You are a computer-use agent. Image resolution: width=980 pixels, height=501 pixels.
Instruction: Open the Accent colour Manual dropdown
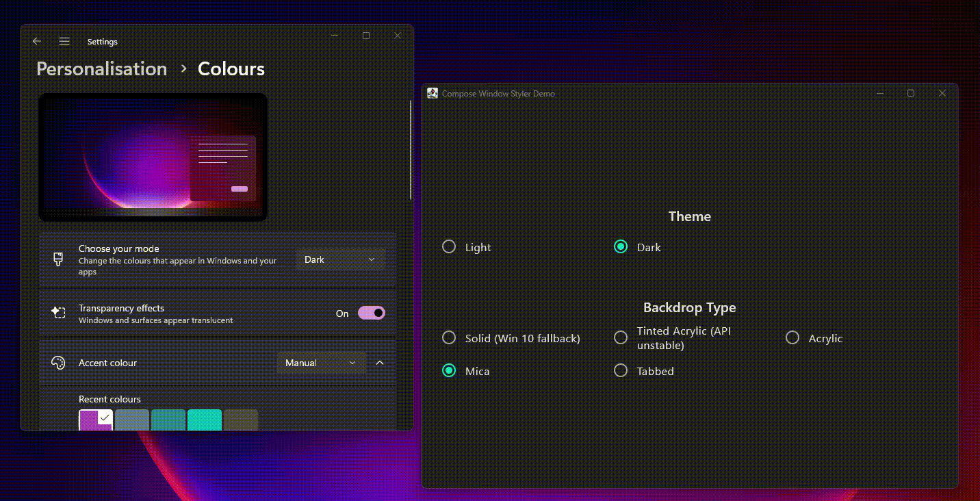[x=322, y=363]
